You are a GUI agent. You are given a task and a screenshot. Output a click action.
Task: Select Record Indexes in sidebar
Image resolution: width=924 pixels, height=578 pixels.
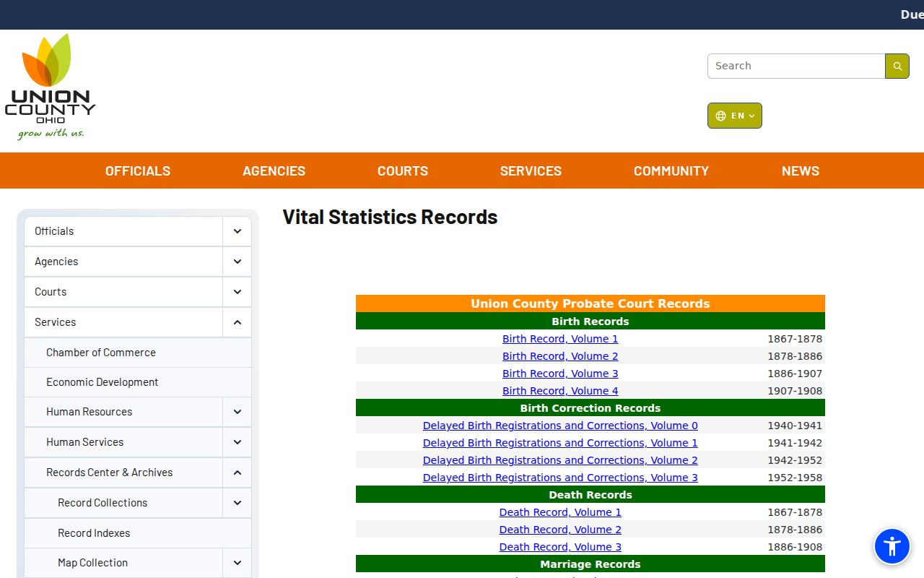tap(138, 533)
